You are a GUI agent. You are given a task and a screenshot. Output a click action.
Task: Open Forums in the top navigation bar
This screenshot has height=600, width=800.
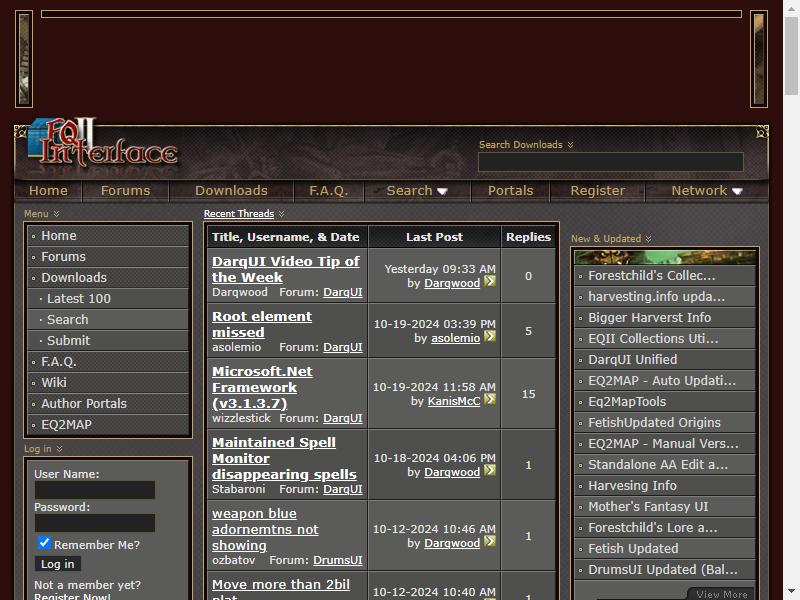click(x=126, y=191)
